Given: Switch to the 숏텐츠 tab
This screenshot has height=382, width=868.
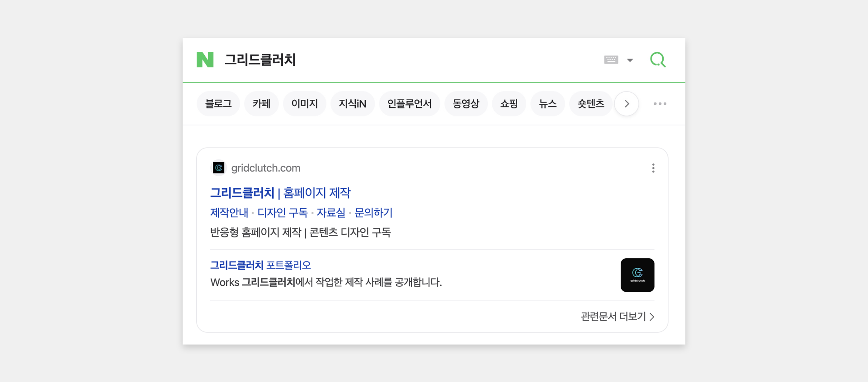Looking at the screenshot, I should 591,104.
